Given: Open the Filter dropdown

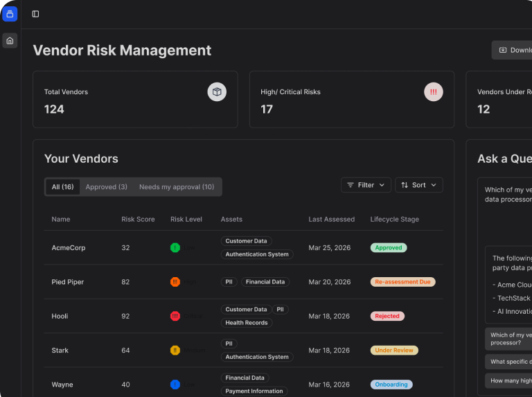Looking at the screenshot, I should point(366,185).
